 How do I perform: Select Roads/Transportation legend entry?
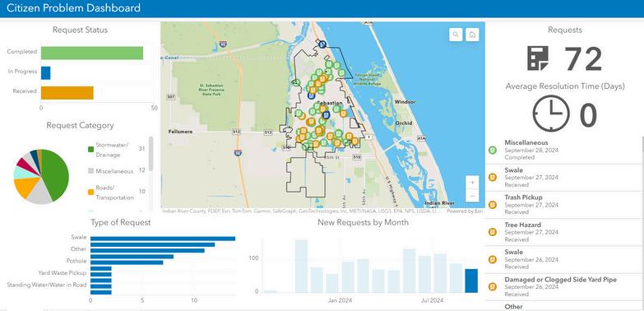[x=114, y=193]
